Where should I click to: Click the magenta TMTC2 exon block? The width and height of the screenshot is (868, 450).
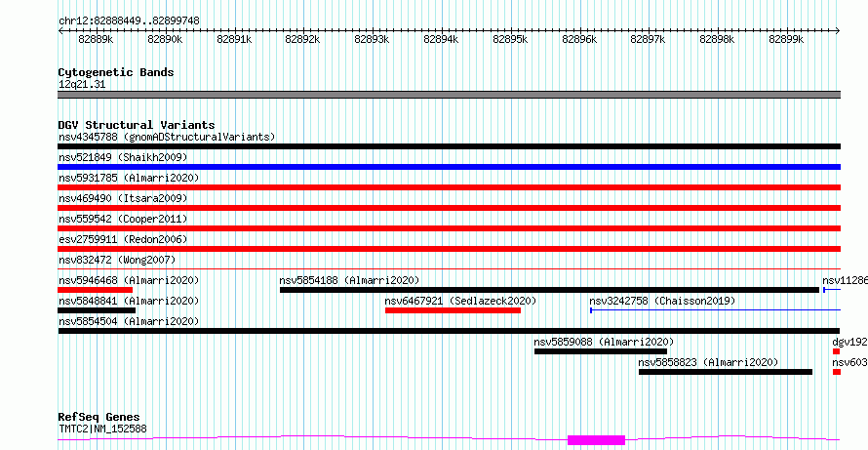[596, 440]
